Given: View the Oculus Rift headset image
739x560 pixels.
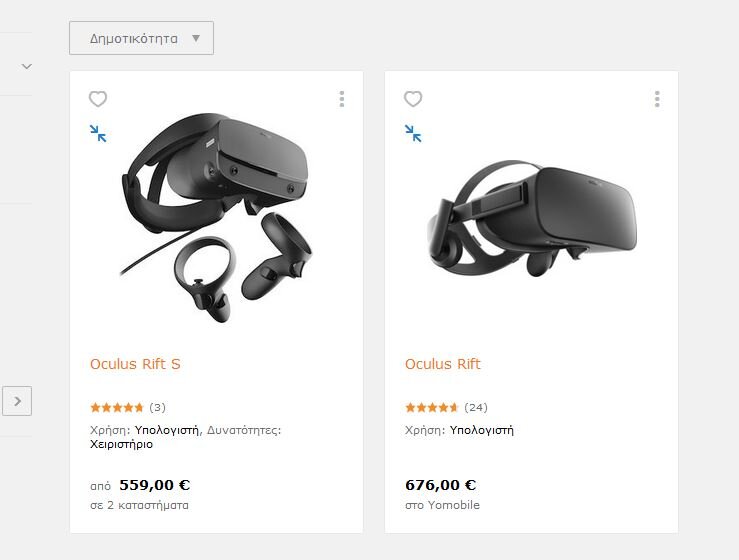Looking at the screenshot, I should [532, 218].
